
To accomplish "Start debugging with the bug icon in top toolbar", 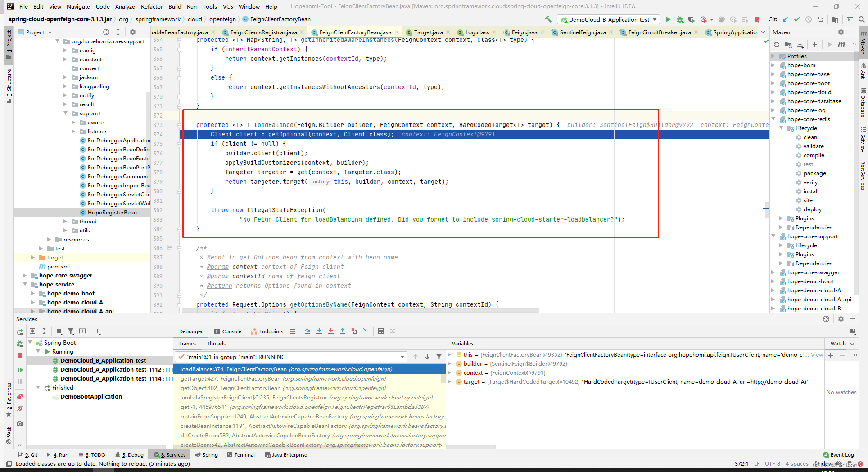I will point(680,19).
